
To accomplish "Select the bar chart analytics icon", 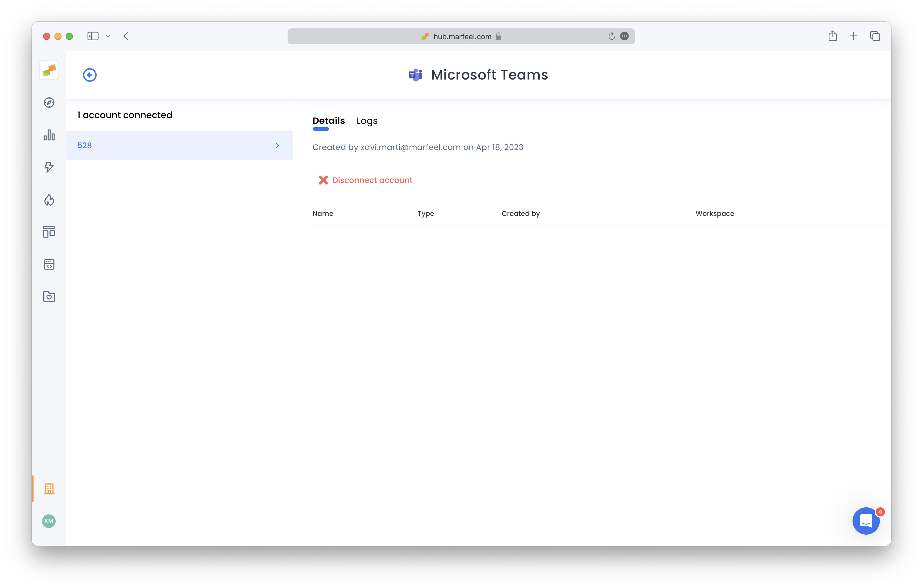I will pos(49,135).
